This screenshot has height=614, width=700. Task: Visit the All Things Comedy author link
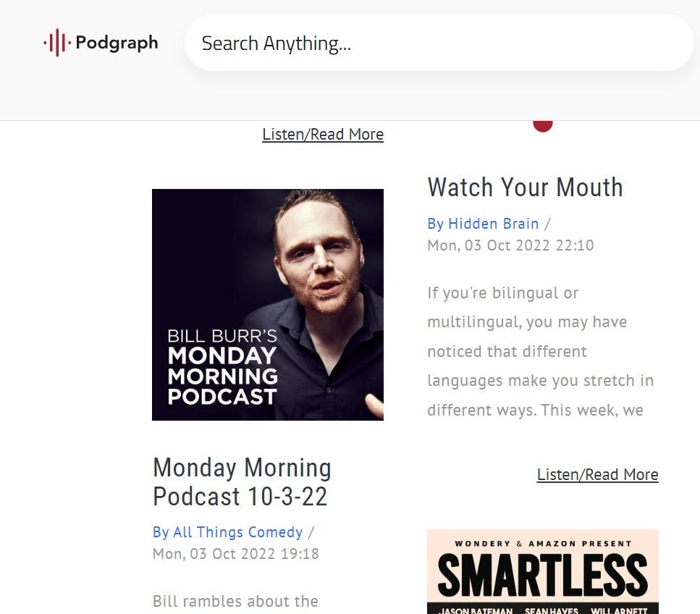pos(228,532)
